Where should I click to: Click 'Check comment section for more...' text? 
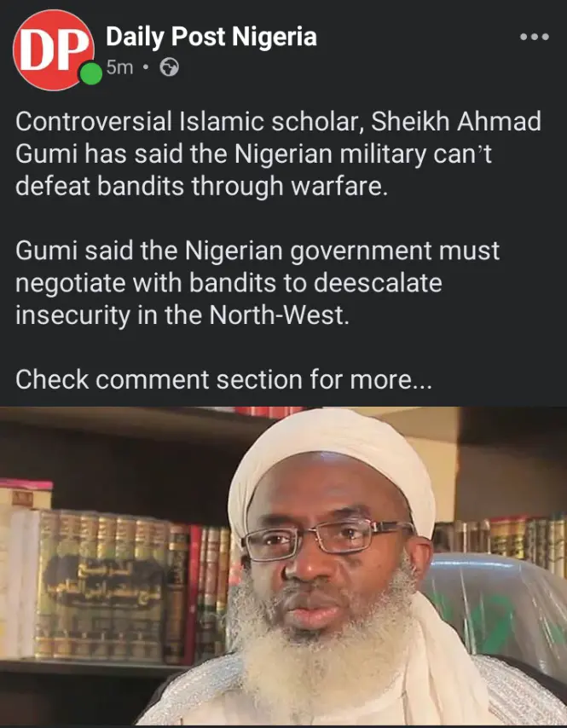tap(223, 379)
